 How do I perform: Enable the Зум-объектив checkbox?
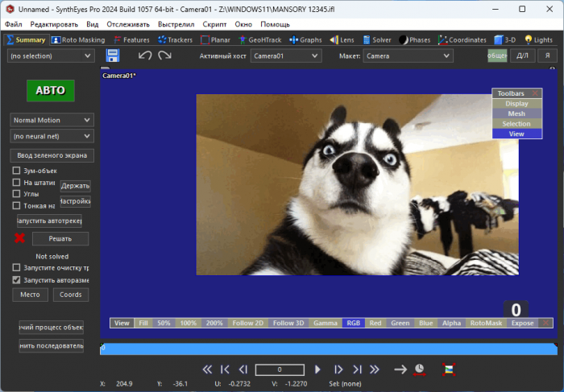[17, 171]
